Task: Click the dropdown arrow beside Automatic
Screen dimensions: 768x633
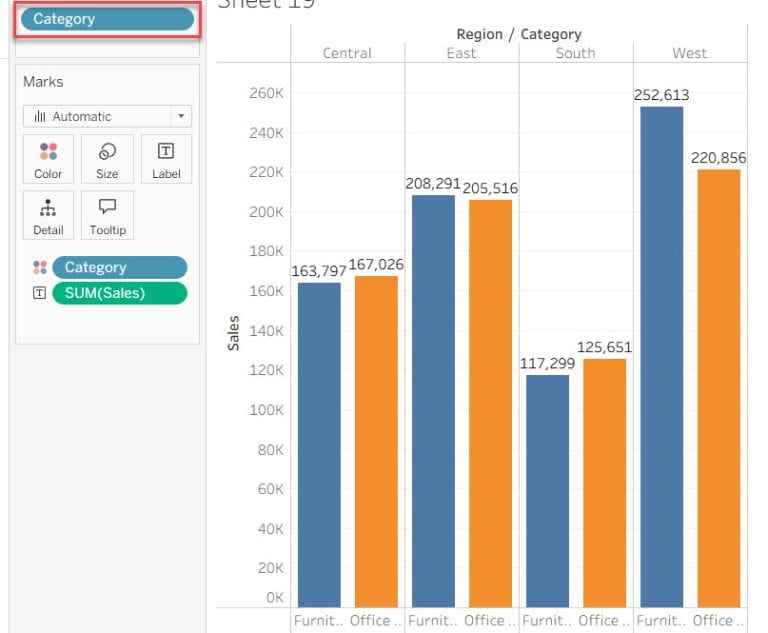Action: [181, 117]
